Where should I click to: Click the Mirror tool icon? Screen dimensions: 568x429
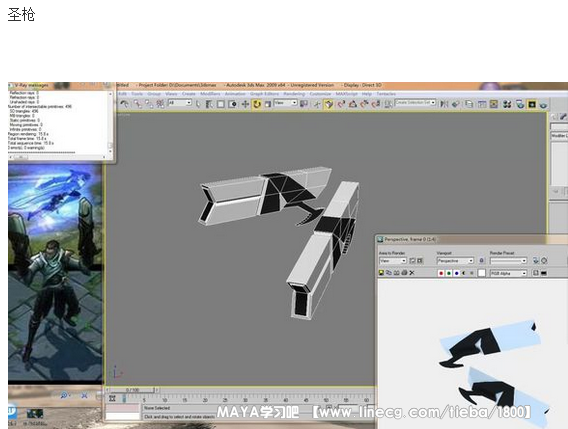(x=444, y=104)
